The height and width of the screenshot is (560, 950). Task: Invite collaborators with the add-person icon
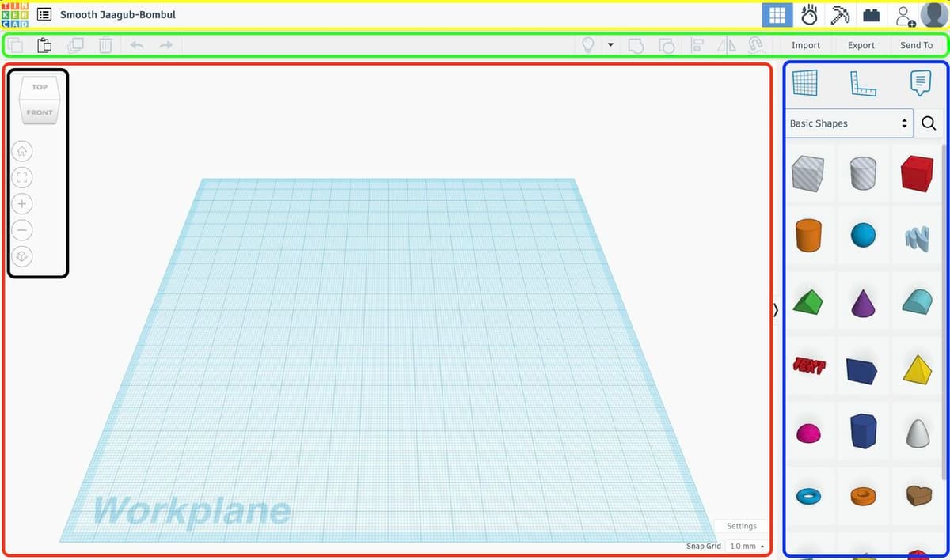(x=905, y=15)
